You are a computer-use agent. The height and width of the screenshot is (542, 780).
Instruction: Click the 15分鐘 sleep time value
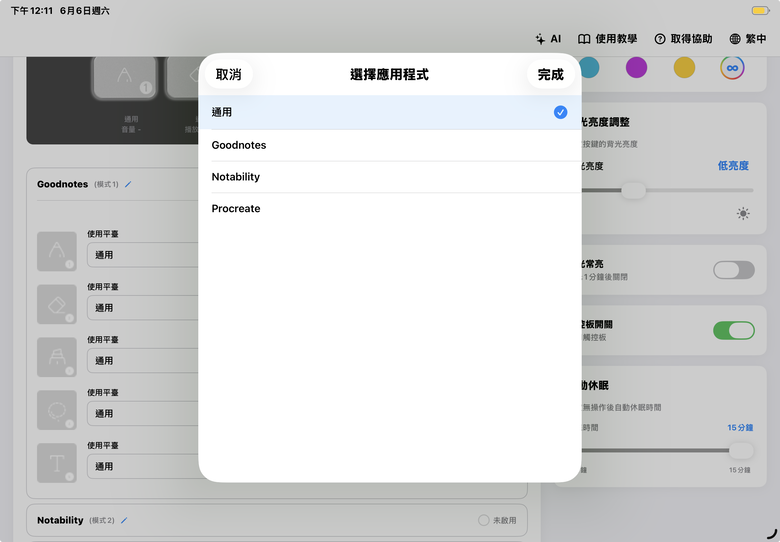pos(740,428)
